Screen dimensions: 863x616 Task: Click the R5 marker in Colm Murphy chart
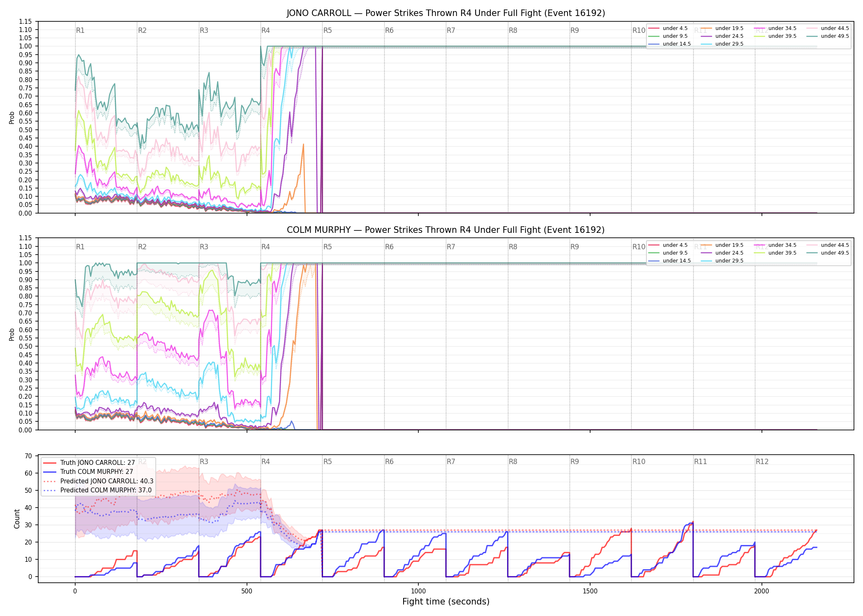[328, 247]
